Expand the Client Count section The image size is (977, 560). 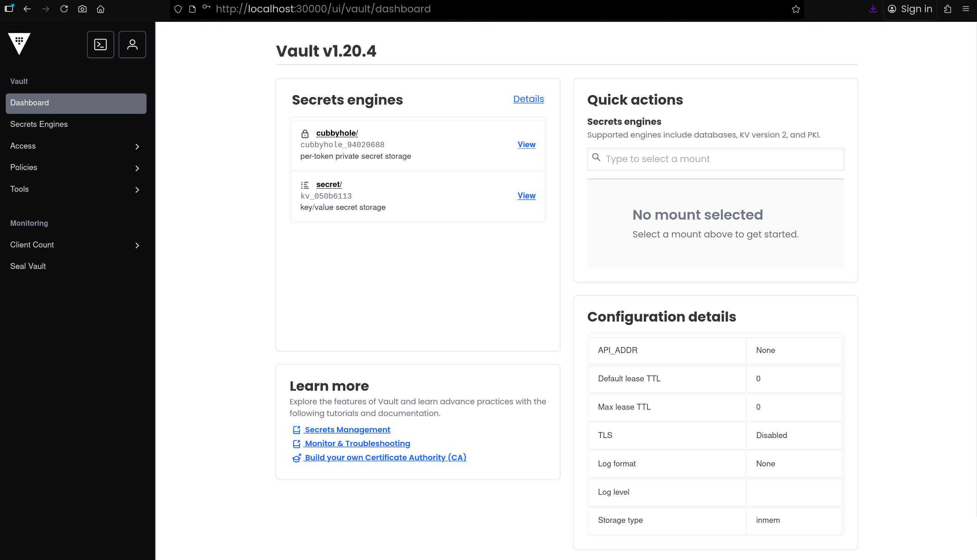coord(76,245)
